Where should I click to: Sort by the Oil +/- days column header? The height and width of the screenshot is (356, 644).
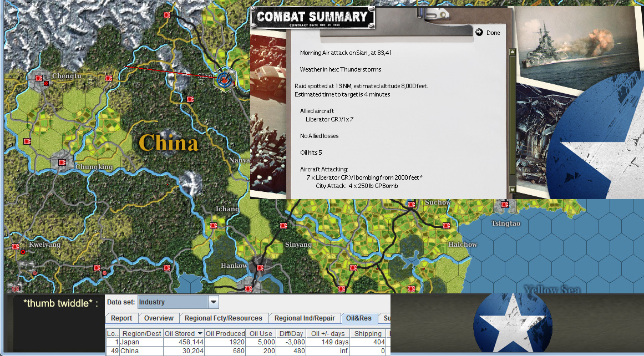pos(328,333)
